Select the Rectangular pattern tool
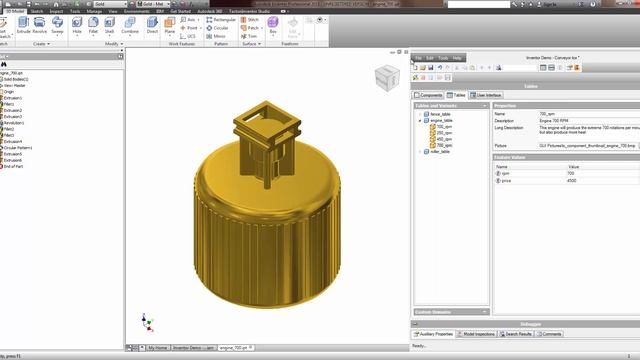 (221, 20)
